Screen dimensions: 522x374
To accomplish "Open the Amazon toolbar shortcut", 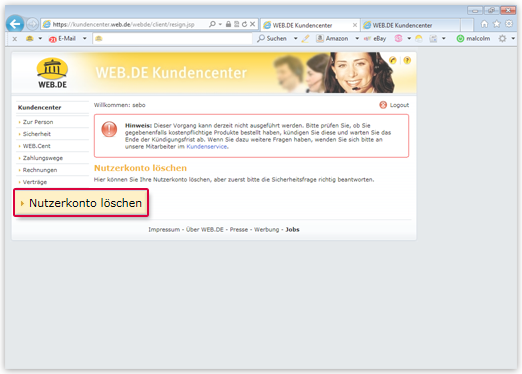I will [332, 39].
